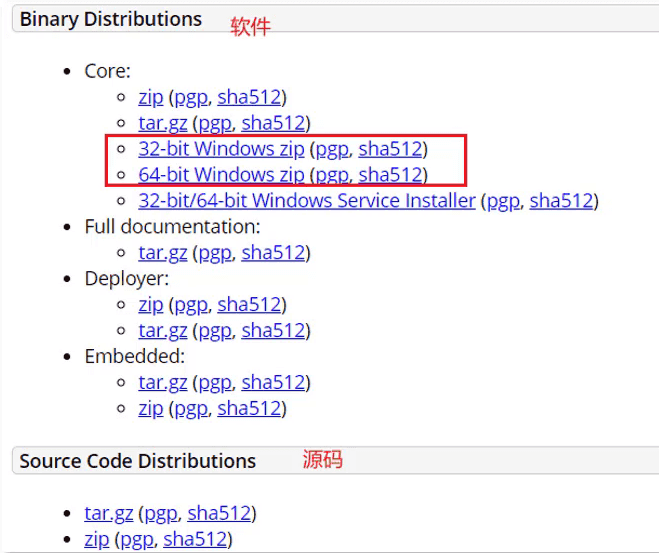Open sha512 checksum for Embedded tar.gz
Viewport: 659px width, 553px height.
(x=273, y=382)
